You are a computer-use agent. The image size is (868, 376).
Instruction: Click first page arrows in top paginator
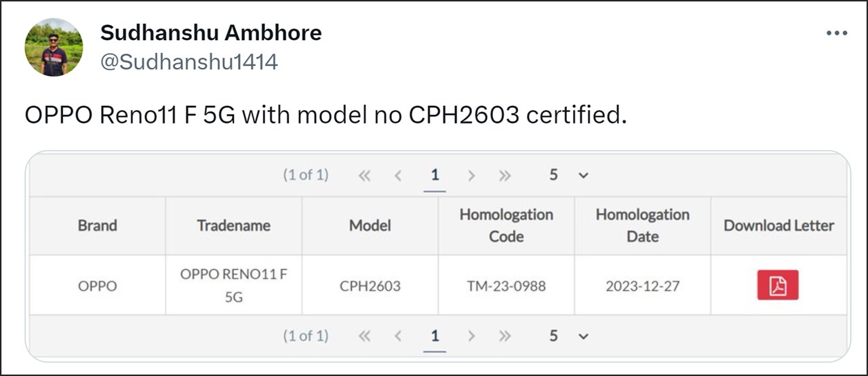[x=365, y=175]
